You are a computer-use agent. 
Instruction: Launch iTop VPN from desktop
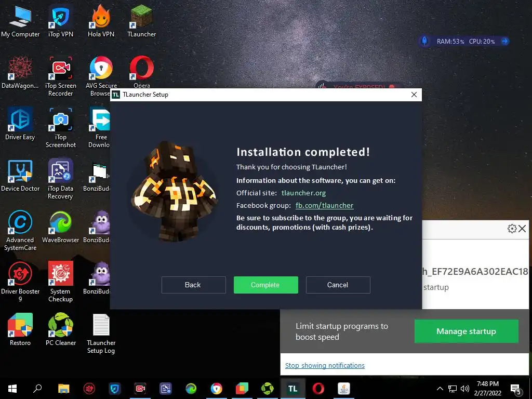61,21
